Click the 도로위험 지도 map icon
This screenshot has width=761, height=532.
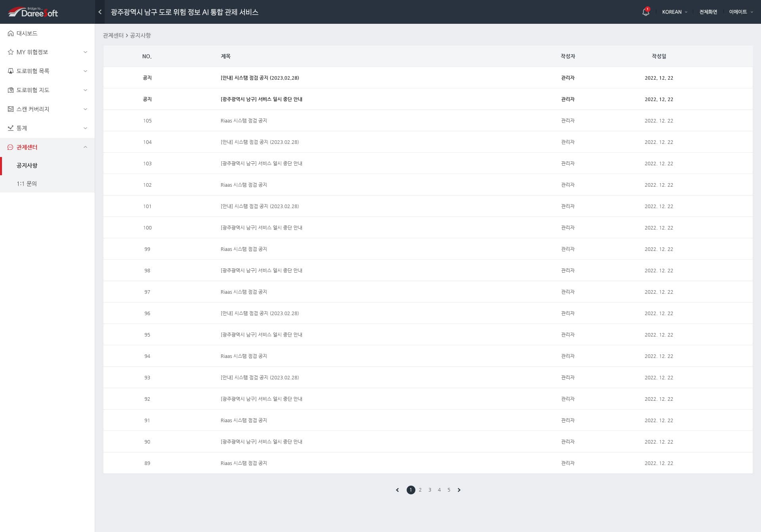[11, 90]
